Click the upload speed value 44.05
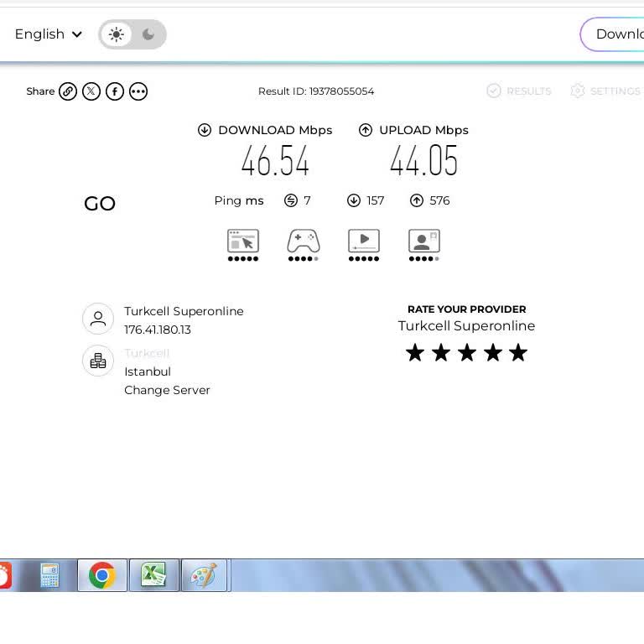This screenshot has height=644, width=644. [423, 161]
